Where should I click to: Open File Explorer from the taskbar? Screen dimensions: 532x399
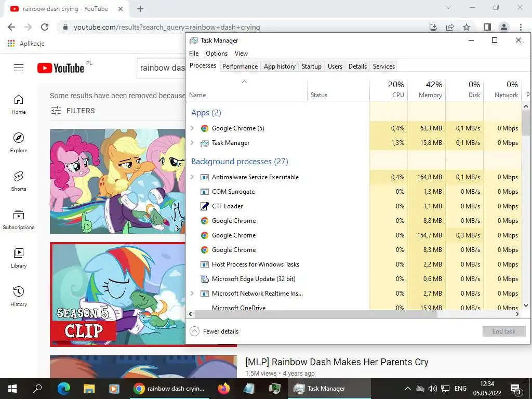click(89, 389)
